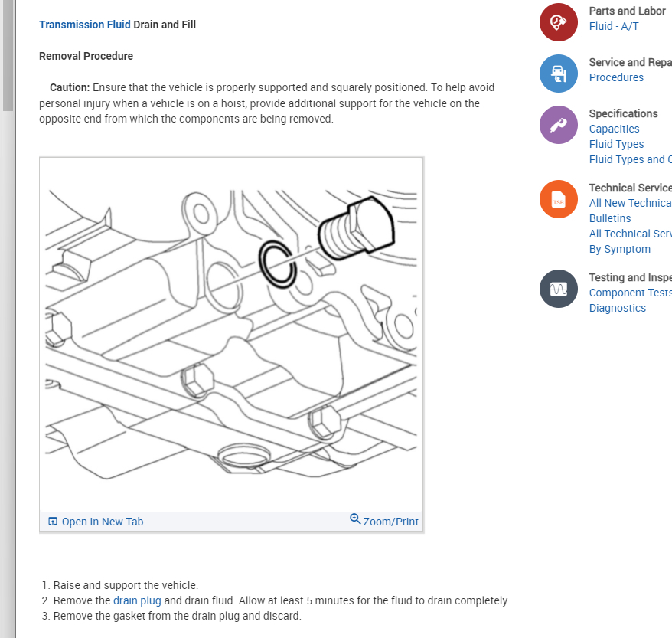Click the red Parts and Labor icon
Screen dimensions: 672x638
pyautogui.click(x=559, y=22)
